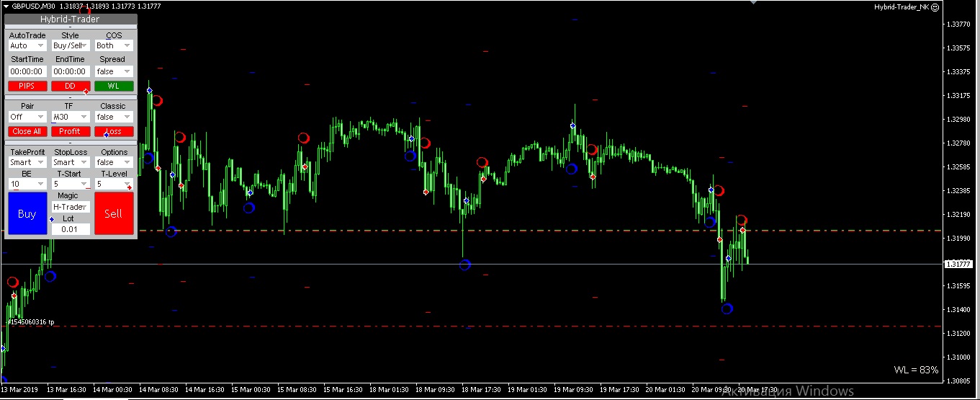Open the T-Level dropdown showing 5
980x400 pixels.
click(x=114, y=184)
